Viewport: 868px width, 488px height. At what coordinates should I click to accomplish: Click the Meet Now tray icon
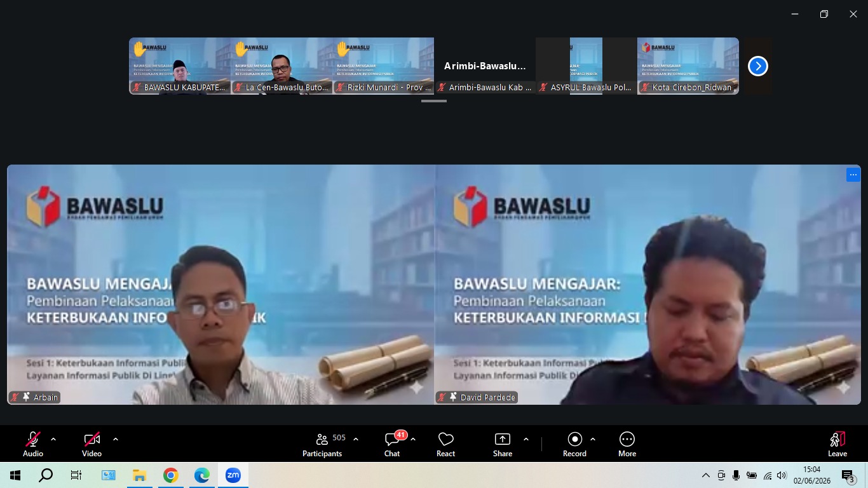point(721,475)
